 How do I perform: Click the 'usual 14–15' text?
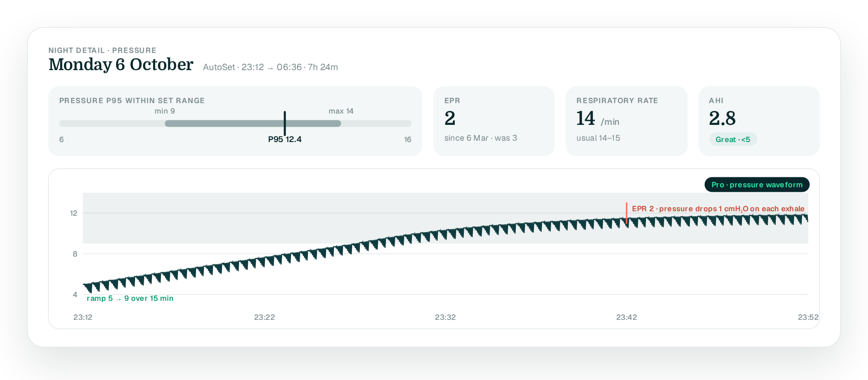tap(598, 138)
